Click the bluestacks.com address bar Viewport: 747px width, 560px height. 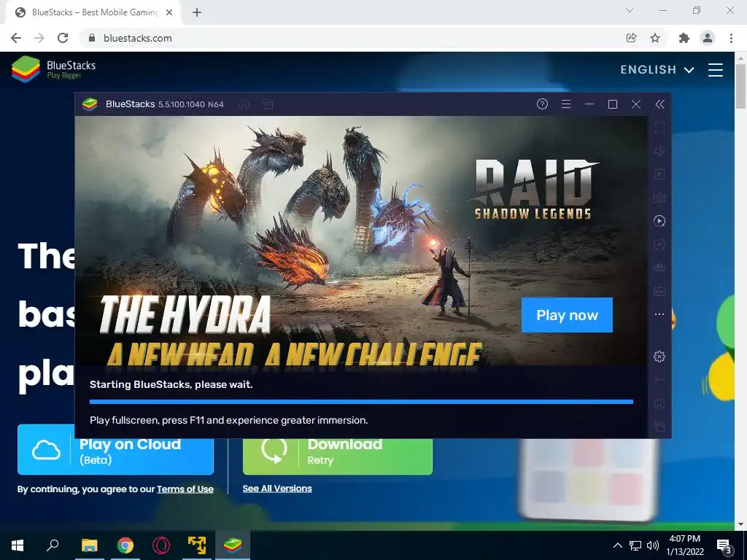click(x=352, y=38)
